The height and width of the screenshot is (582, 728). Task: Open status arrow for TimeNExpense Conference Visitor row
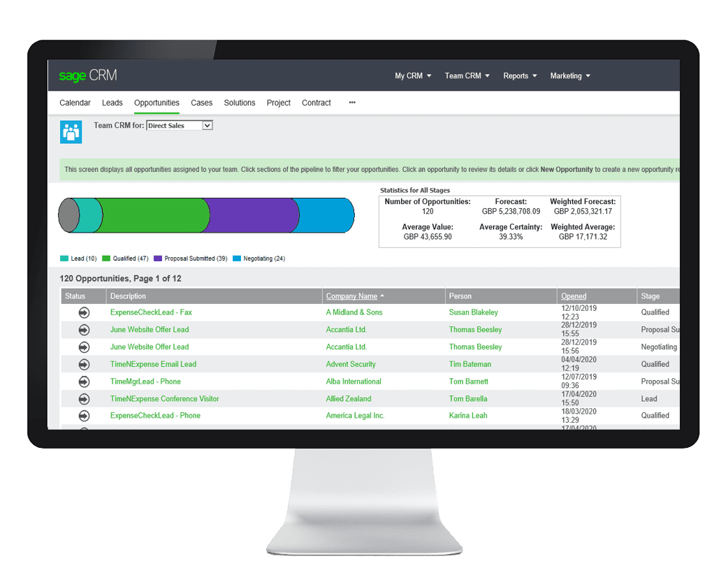pos(84,398)
